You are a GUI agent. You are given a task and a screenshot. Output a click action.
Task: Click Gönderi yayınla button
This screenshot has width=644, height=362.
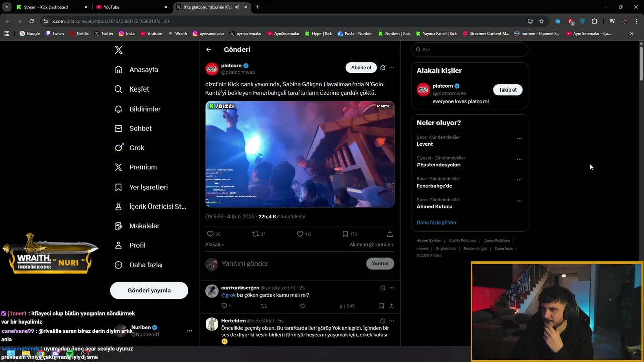tap(149, 290)
